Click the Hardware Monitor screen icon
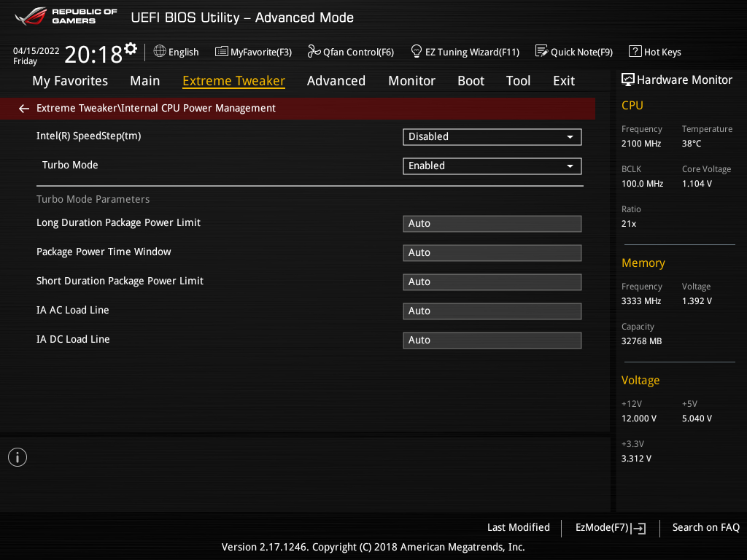Screen dimensions: 747x560 click(x=628, y=79)
